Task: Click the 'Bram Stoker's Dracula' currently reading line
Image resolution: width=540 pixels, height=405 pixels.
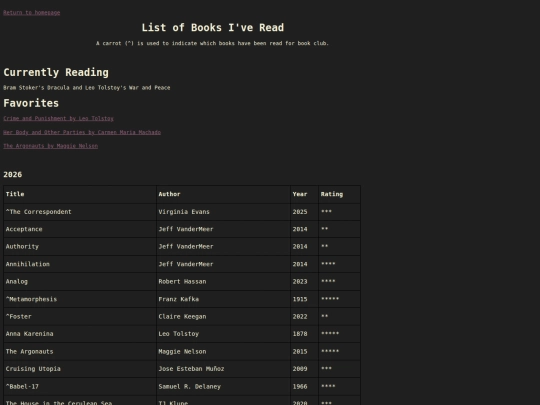Action: pos(87,88)
